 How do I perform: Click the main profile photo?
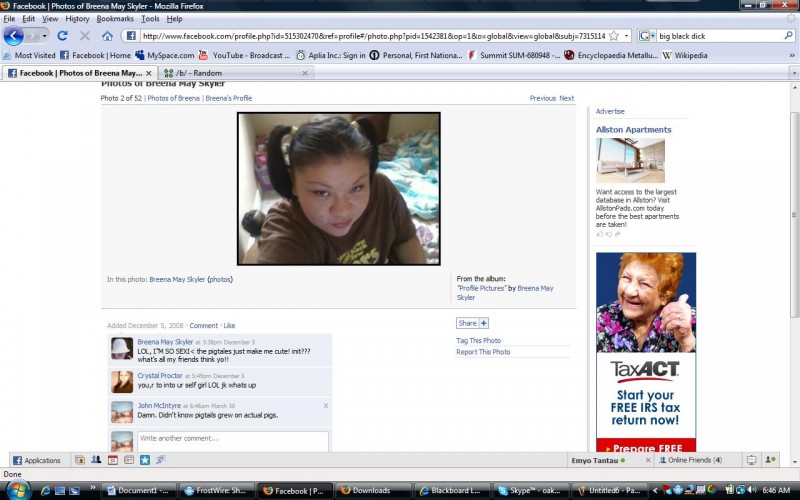click(x=339, y=188)
